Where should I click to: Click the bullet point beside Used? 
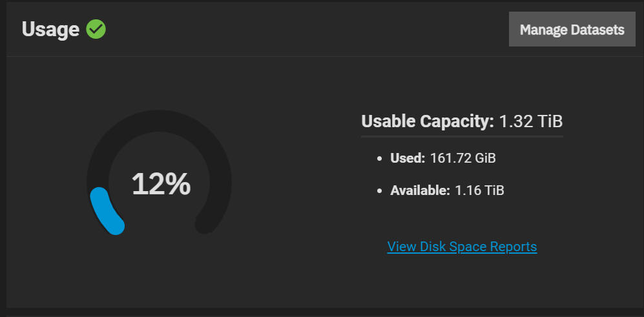click(x=380, y=159)
